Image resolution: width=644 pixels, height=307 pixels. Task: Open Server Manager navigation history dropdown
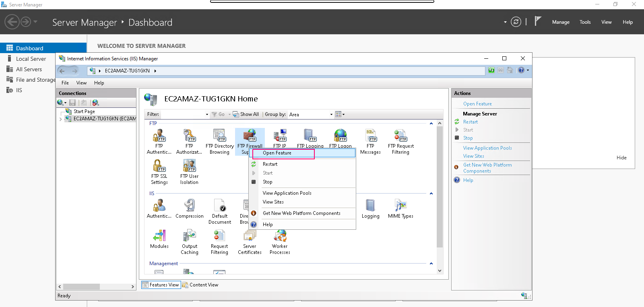(x=35, y=22)
